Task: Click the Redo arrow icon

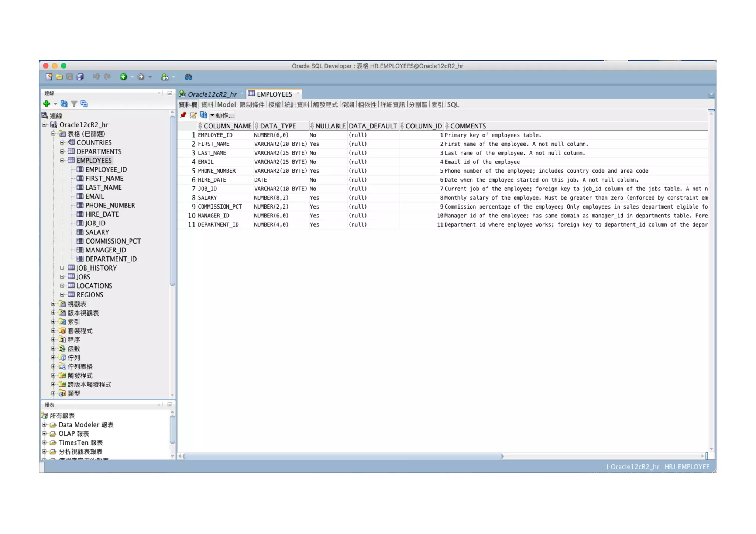Action: (x=107, y=77)
